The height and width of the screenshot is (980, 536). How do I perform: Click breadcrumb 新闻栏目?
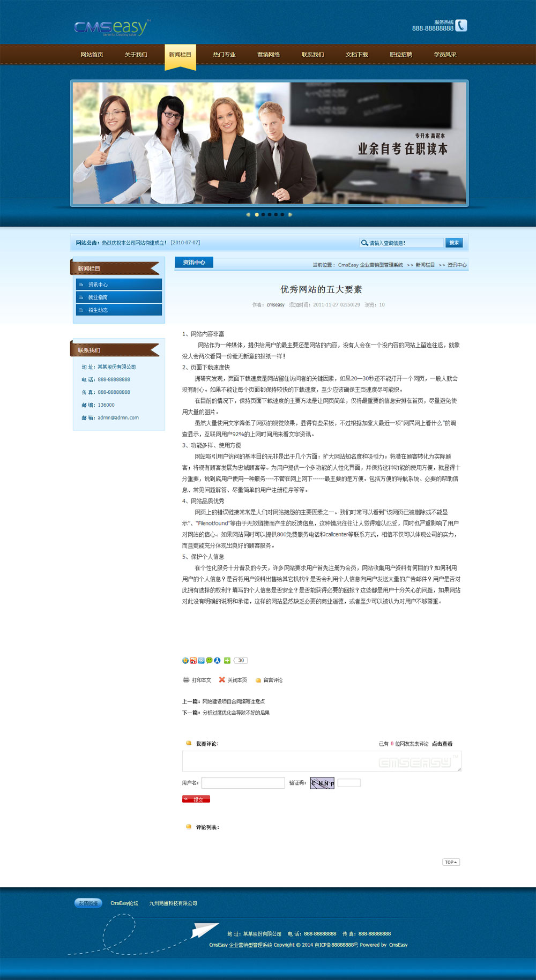pos(425,265)
